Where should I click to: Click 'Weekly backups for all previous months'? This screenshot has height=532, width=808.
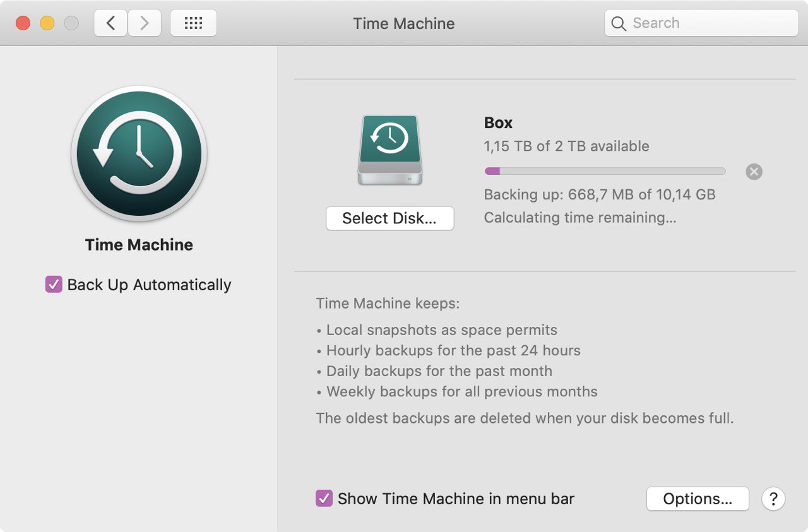(462, 391)
